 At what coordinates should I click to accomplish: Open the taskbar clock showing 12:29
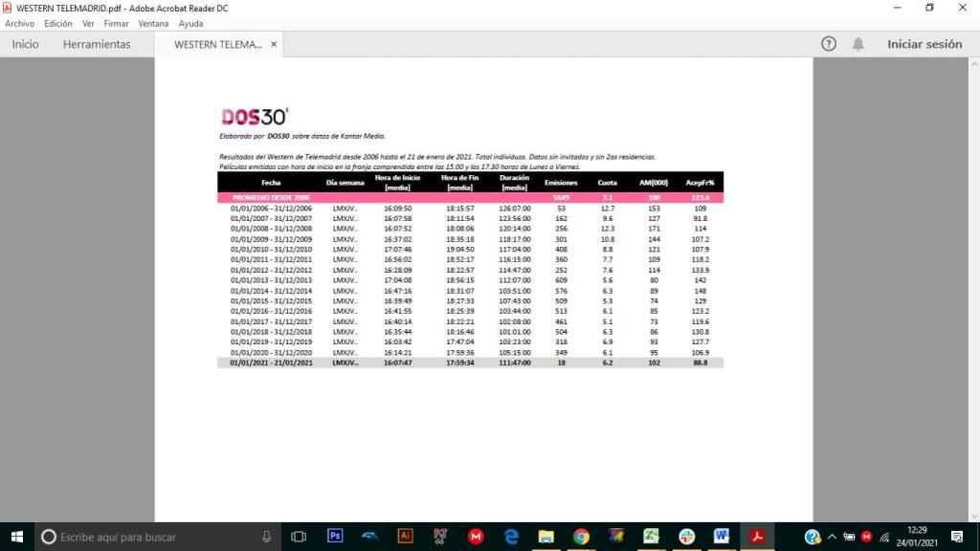pyautogui.click(x=917, y=537)
